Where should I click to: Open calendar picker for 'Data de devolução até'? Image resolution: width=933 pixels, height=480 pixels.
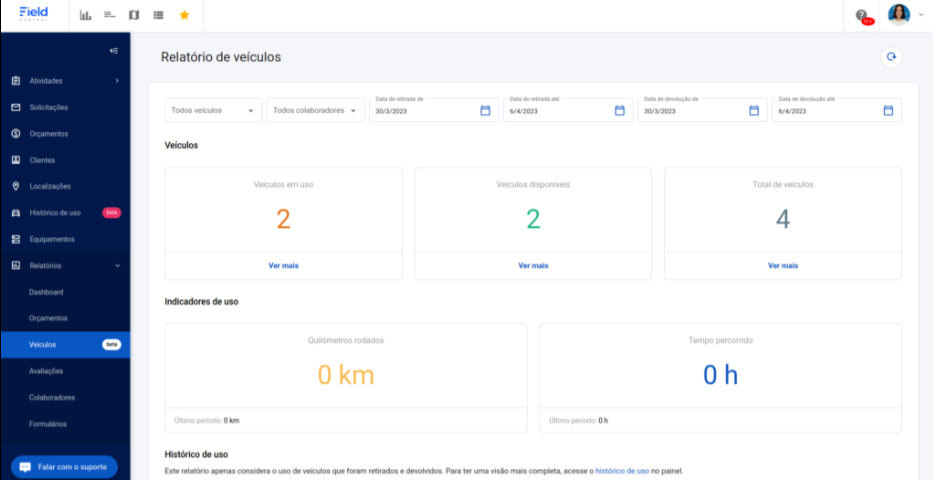click(x=887, y=111)
